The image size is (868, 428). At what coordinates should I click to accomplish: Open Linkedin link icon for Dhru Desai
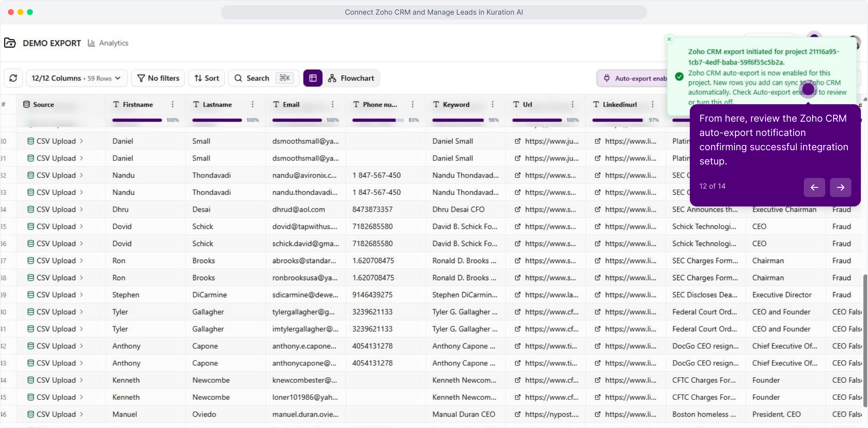598,209
